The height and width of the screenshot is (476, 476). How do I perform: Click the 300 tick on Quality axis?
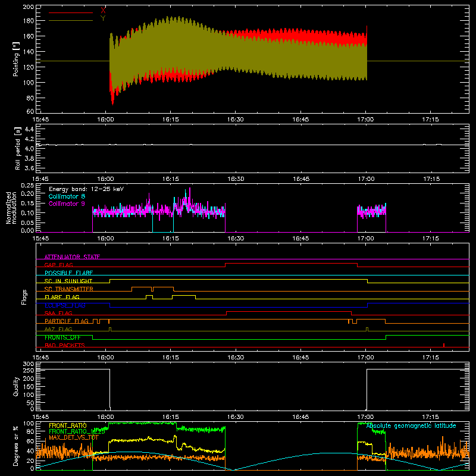29,364
